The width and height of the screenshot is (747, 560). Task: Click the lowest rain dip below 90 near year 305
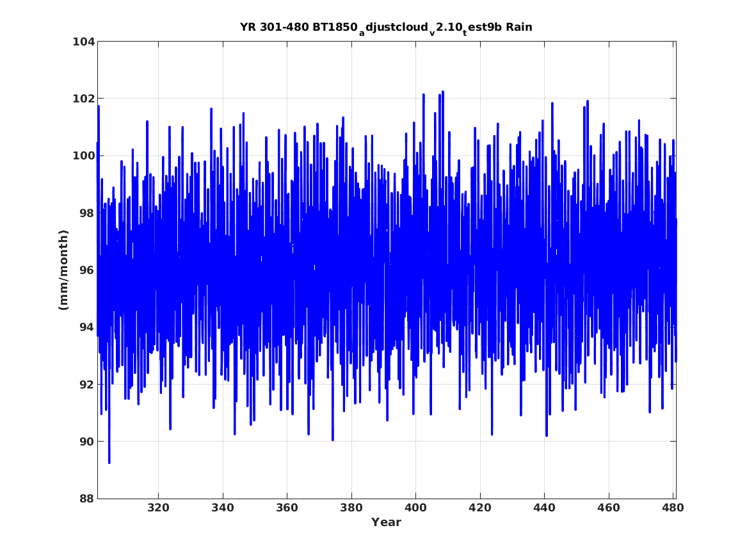point(109,462)
